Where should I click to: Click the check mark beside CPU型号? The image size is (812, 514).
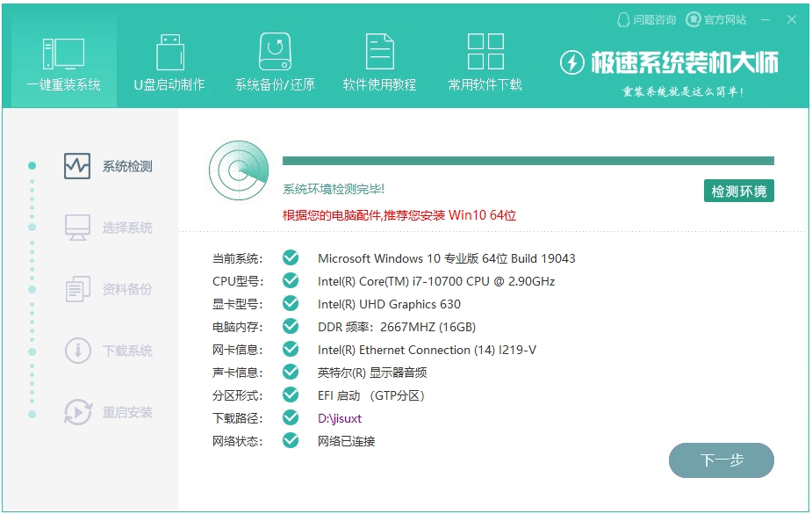[291, 280]
